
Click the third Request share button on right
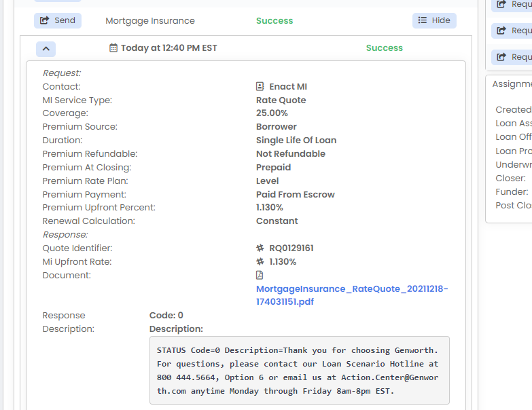pos(513,57)
